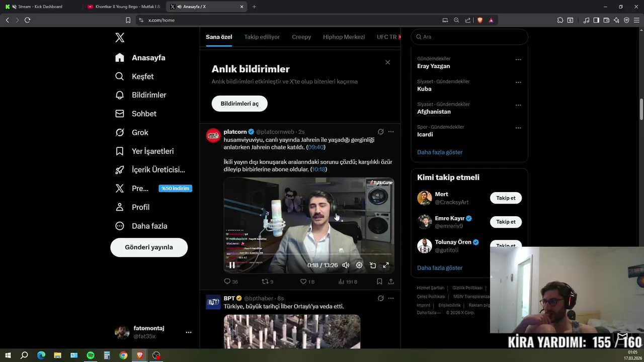Open options for Icardi trend
The height and width of the screenshot is (362, 644).
518,128
